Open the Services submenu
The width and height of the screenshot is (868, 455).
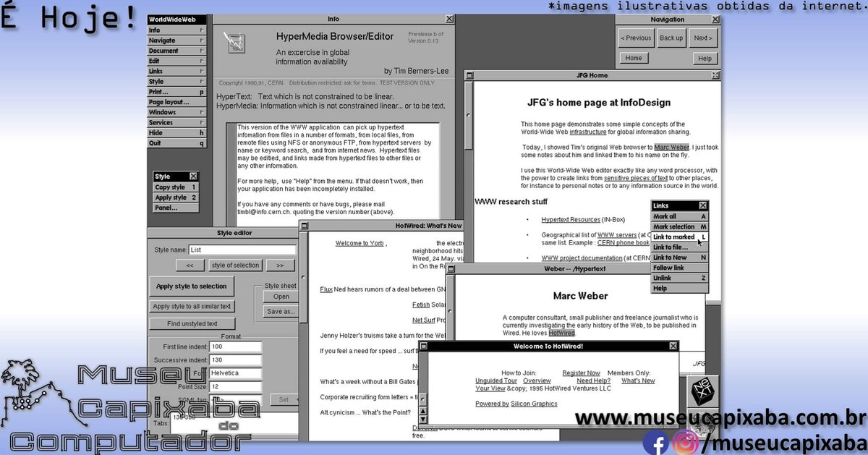(176, 122)
